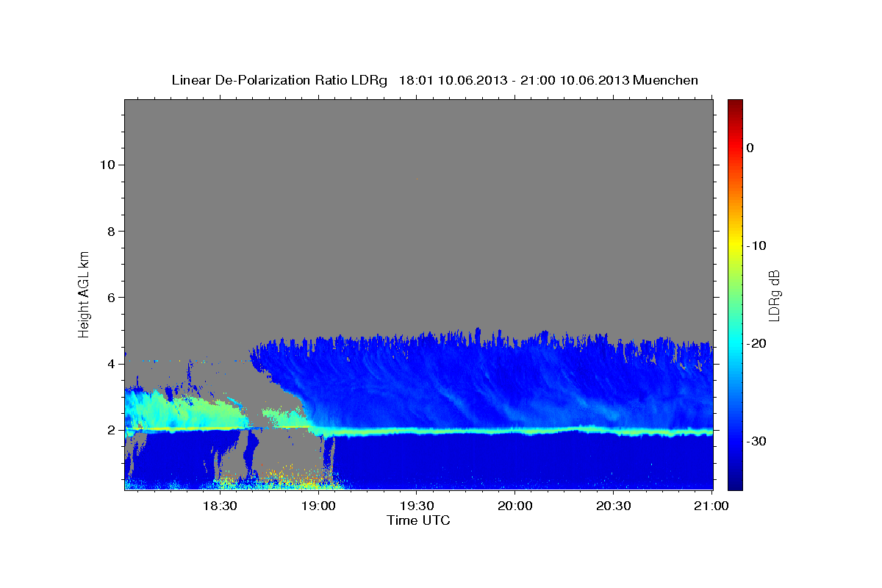Click the bright melting layer band at 20:00
This screenshot has height=588, width=882.
(x=514, y=431)
